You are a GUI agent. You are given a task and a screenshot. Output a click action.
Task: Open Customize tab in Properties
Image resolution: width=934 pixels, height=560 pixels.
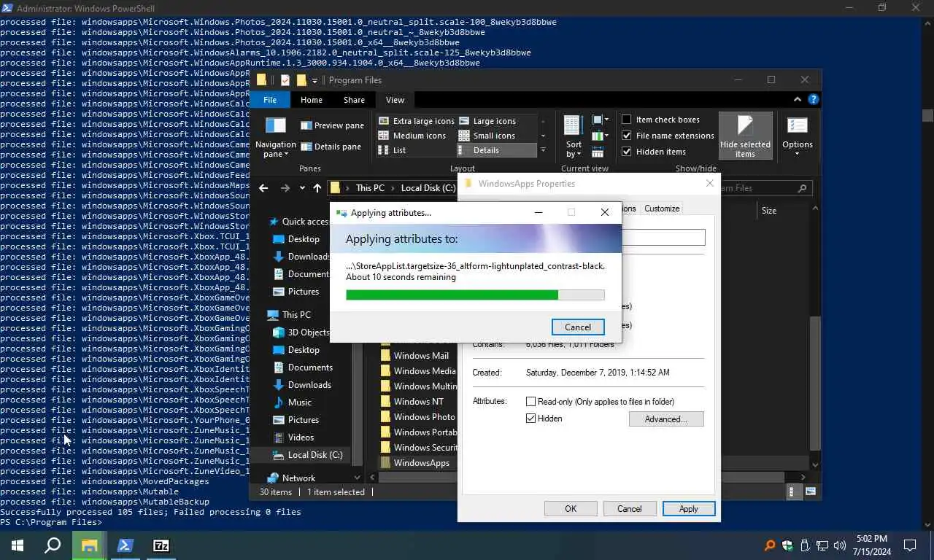click(662, 209)
